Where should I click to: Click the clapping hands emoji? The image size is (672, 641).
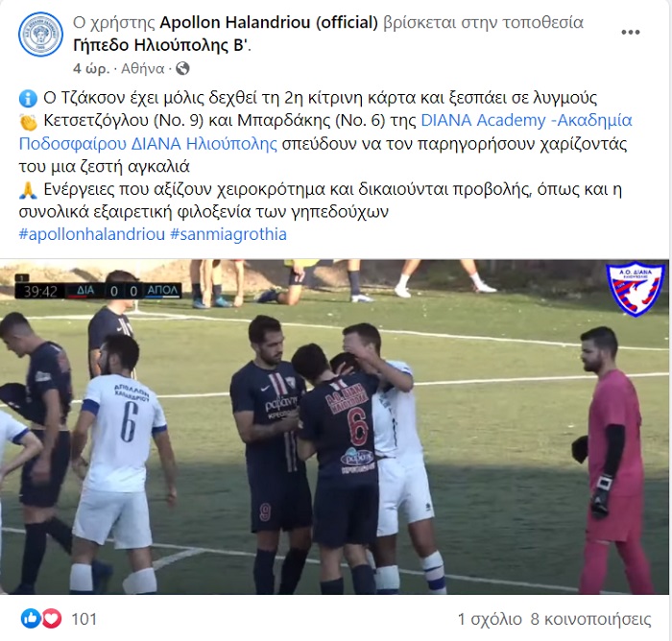point(28,122)
